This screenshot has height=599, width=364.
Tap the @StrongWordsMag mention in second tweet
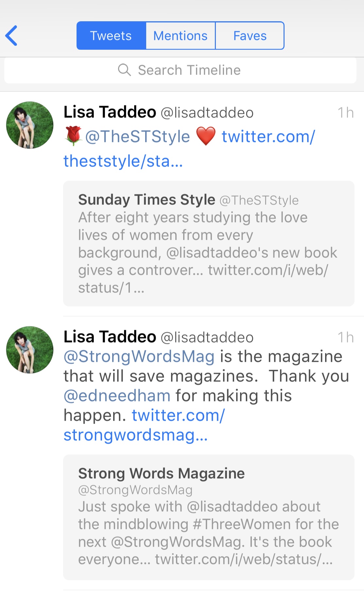tap(139, 356)
